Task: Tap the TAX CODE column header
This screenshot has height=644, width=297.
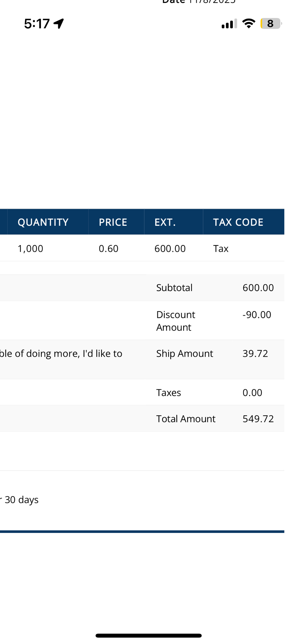Action: point(238,222)
